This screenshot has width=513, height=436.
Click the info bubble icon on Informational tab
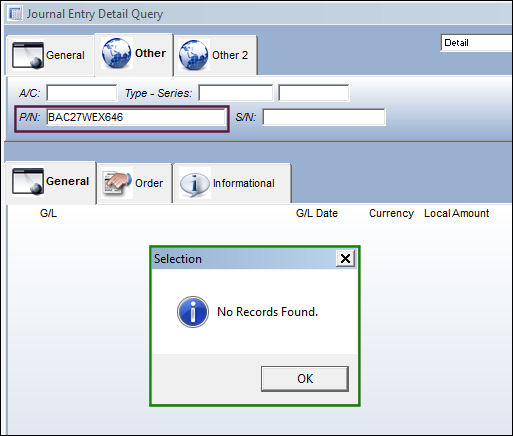pyautogui.click(x=195, y=183)
